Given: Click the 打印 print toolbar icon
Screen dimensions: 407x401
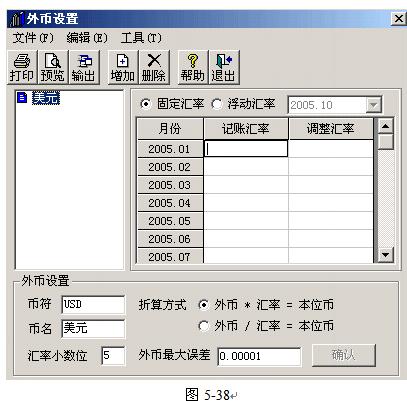Looking at the screenshot, I should (x=22, y=67).
